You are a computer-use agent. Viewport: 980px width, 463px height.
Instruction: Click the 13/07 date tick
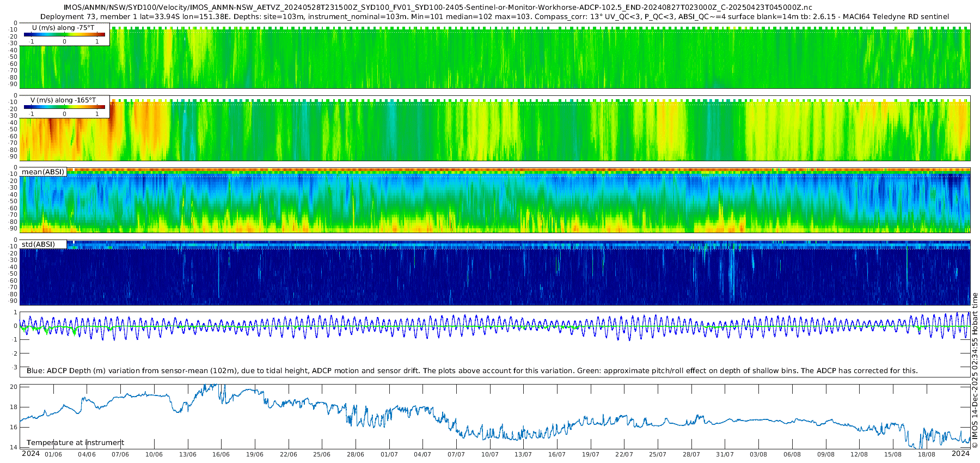[x=523, y=454]
